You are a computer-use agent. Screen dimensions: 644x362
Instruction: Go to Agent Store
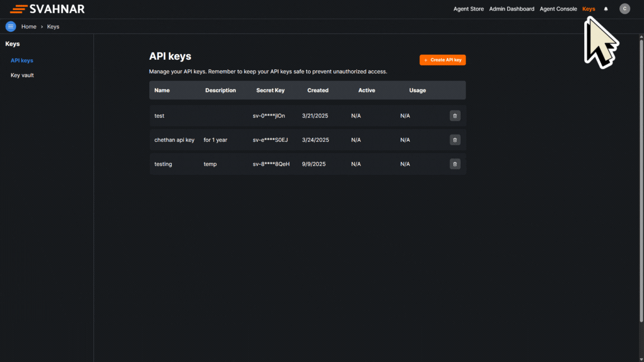tap(468, 9)
